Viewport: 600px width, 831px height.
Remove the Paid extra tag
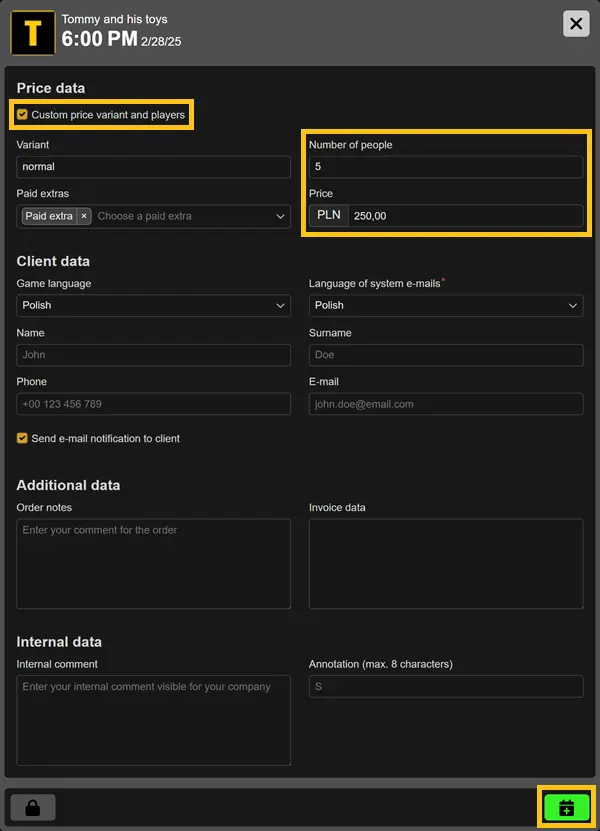[84, 216]
